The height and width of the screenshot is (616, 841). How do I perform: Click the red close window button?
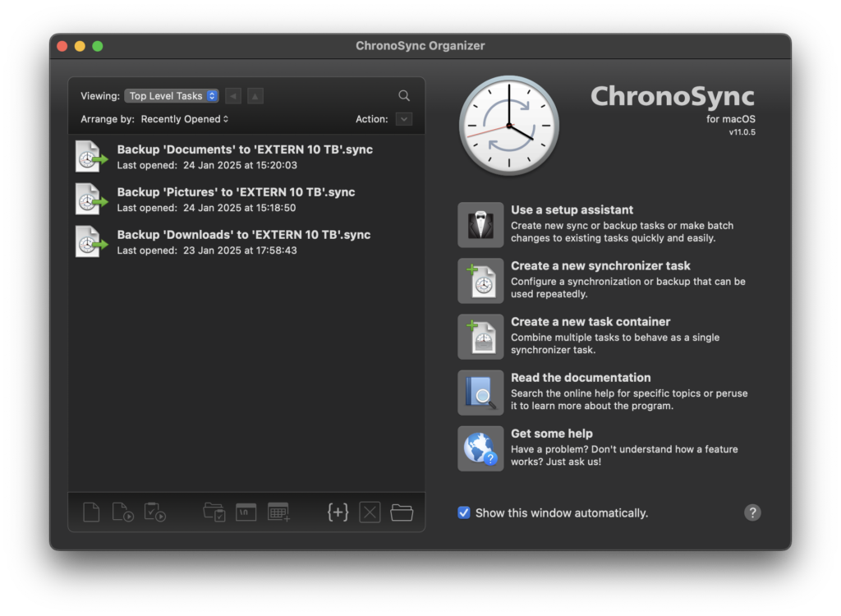click(x=62, y=46)
